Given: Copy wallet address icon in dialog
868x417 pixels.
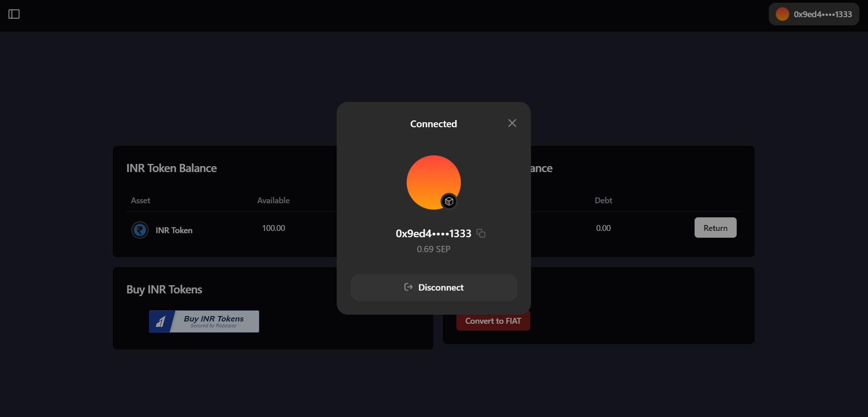Looking at the screenshot, I should tap(481, 233).
